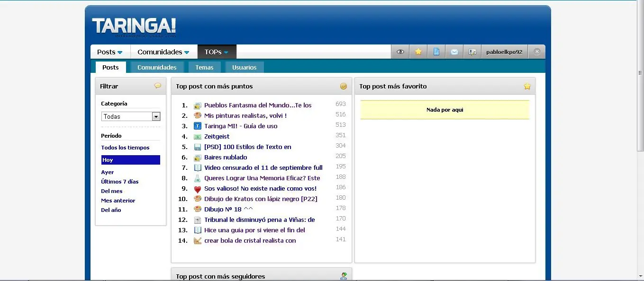Click book icon beside Video censurado post
644x281 pixels.
tap(198, 167)
